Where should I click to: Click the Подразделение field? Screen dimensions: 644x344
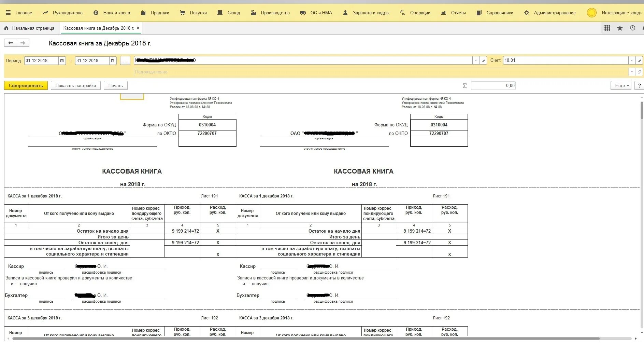(x=381, y=72)
